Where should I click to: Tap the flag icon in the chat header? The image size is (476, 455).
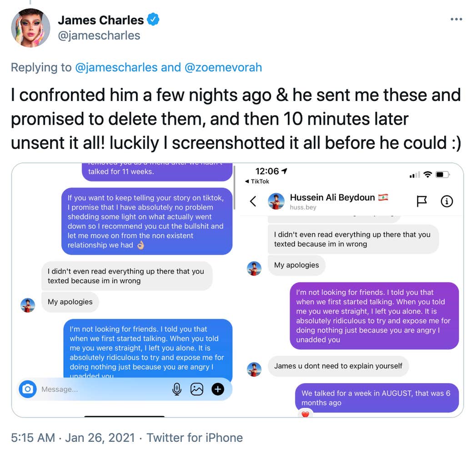pyautogui.click(x=422, y=201)
